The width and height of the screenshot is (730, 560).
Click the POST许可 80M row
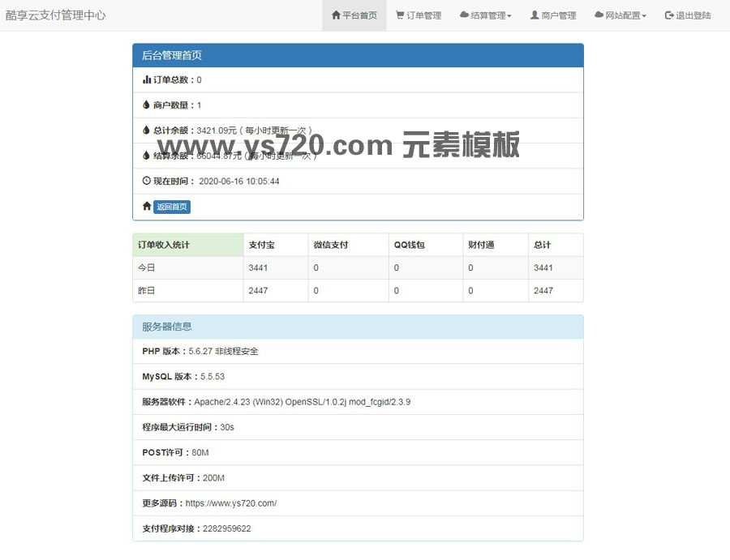coord(358,452)
